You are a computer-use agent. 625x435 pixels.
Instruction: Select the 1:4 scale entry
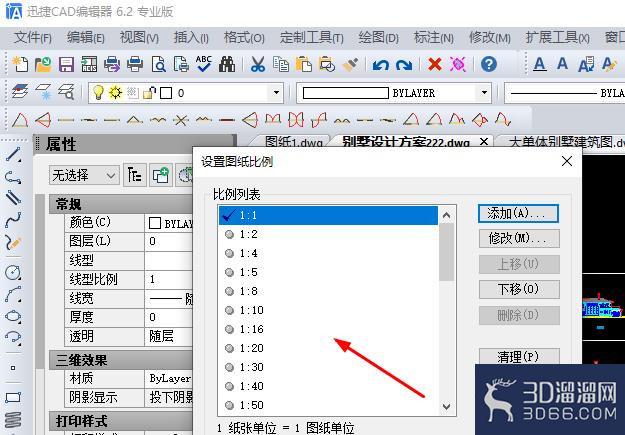[328, 253]
